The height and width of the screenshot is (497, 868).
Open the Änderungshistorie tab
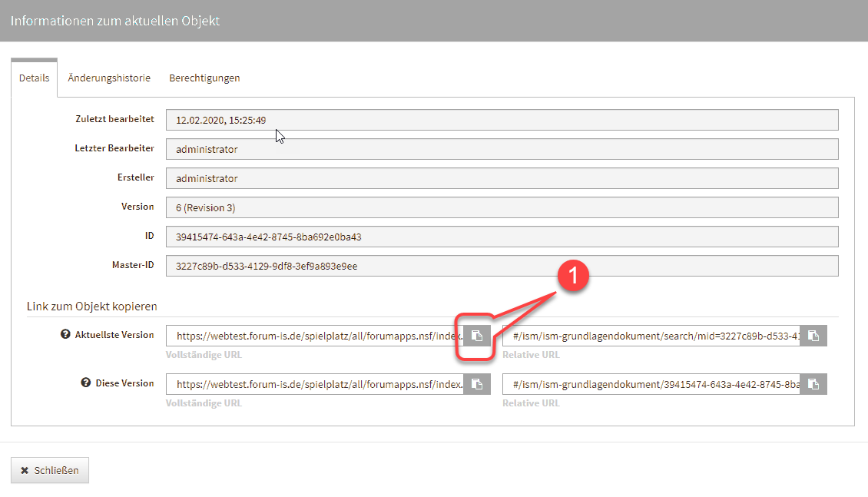109,78
